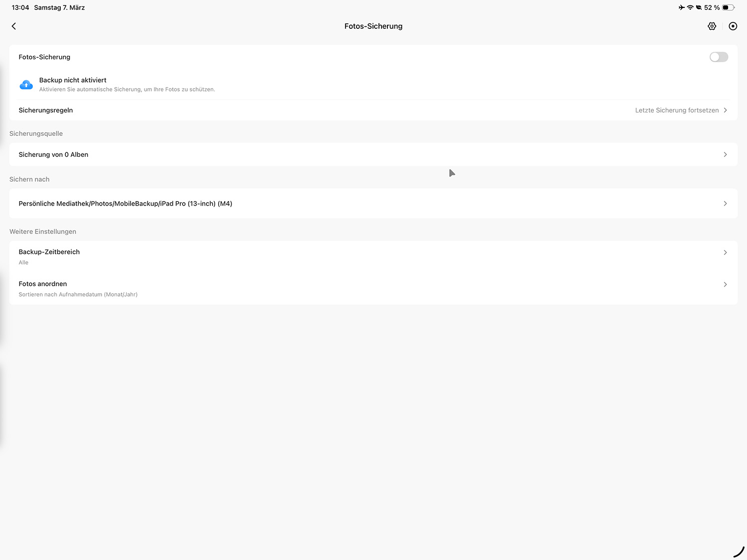Tap Letzte Sicherung fortsetzen
The width and height of the screenshot is (747, 560).
[x=676, y=111]
